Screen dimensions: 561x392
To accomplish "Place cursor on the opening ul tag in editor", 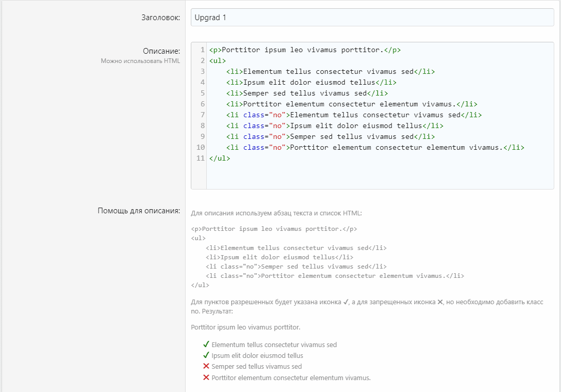I will pyautogui.click(x=217, y=61).
